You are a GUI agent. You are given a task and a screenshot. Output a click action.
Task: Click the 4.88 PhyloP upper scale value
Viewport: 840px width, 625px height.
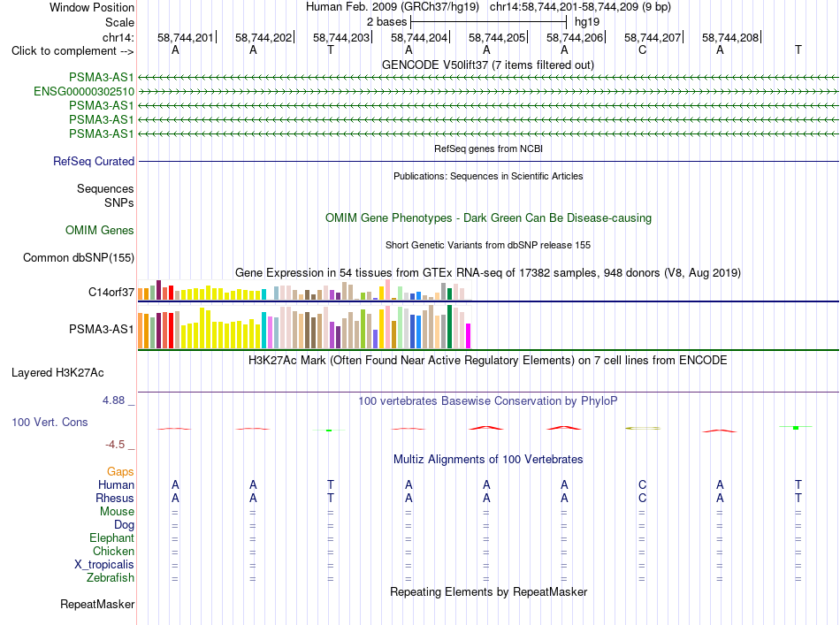tap(113, 400)
